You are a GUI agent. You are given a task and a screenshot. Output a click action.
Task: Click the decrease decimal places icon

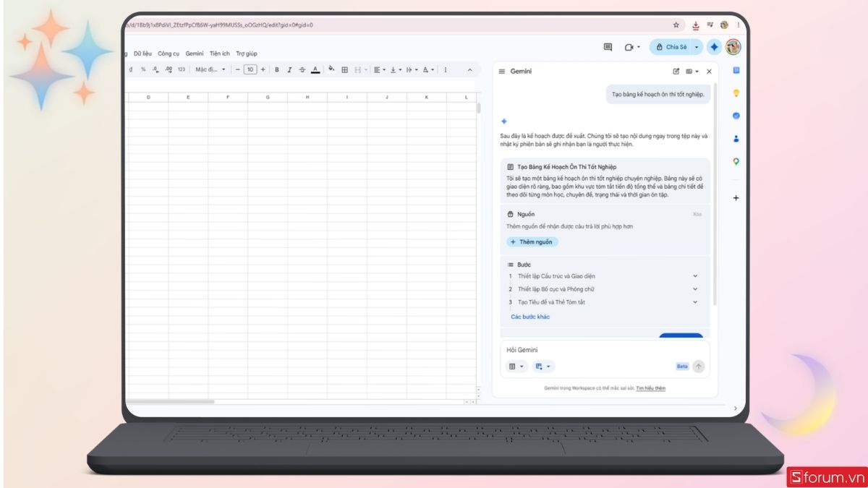point(156,69)
